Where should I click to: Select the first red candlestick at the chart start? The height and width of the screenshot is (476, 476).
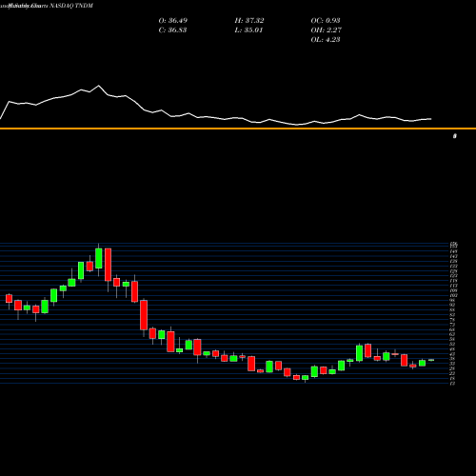click(9, 299)
